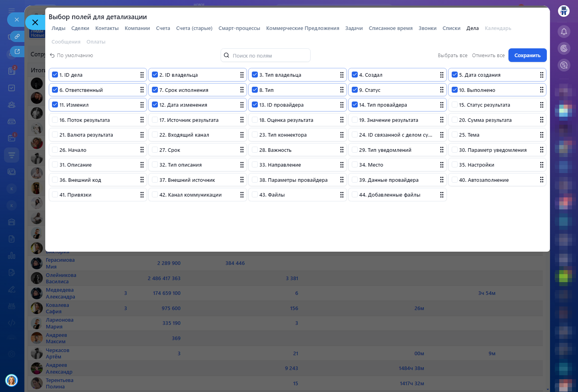Enable the Статус результата checkbox
578x392 pixels.
coord(454,105)
